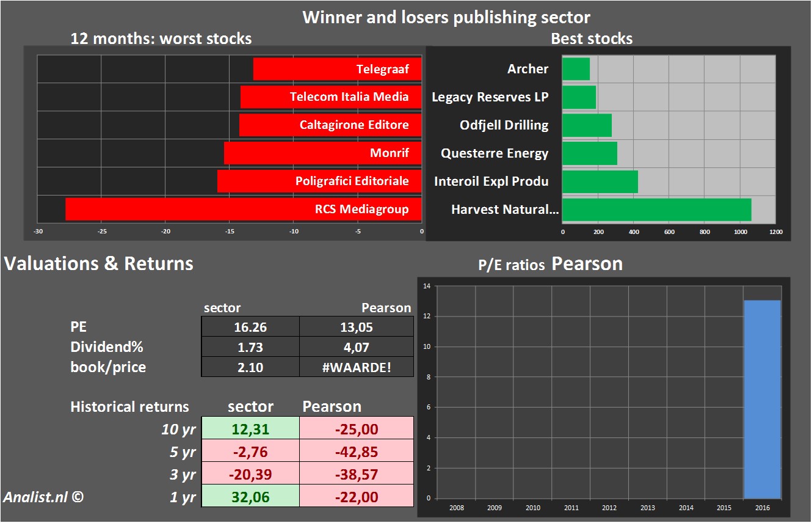Image resolution: width=812 pixels, height=523 pixels.
Task: Select the sector PE cell 16.26
Action: (x=250, y=327)
